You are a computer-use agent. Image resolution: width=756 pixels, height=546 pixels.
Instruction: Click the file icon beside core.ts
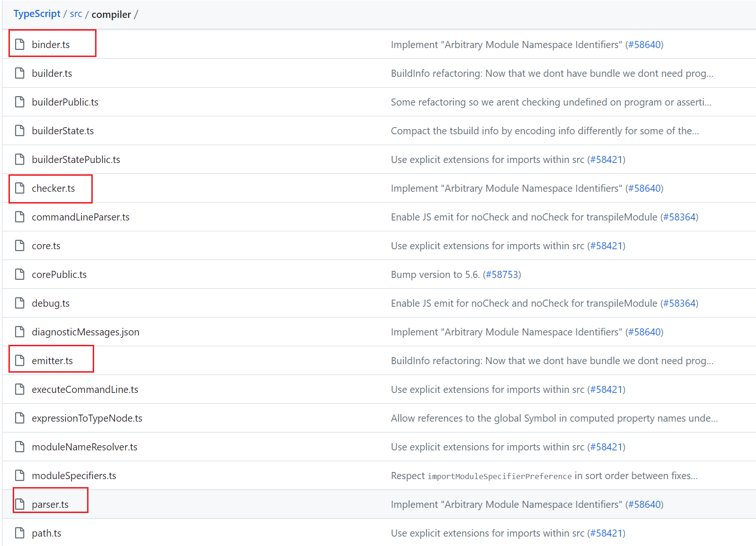pyautogui.click(x=19, y=245)
